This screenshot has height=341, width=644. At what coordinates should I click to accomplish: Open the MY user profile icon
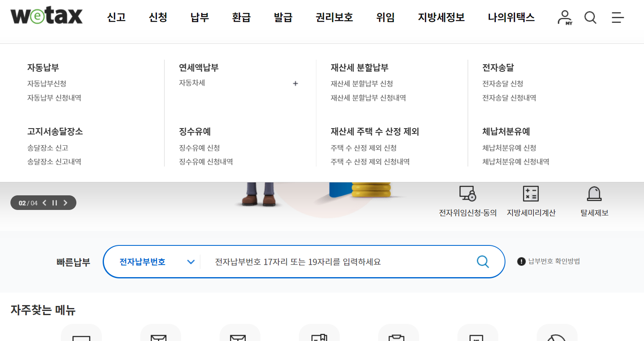(565, 18)
